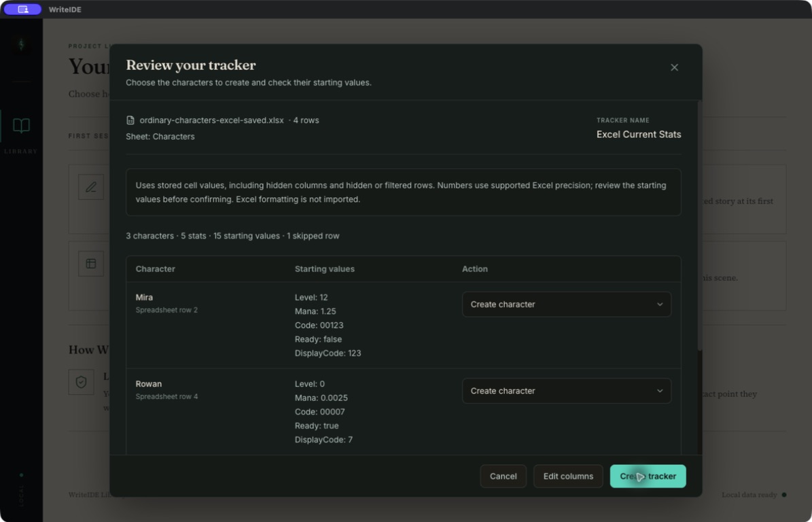Click the WriteIDE title text
This screenshot has height=522, width=812.
65,10
